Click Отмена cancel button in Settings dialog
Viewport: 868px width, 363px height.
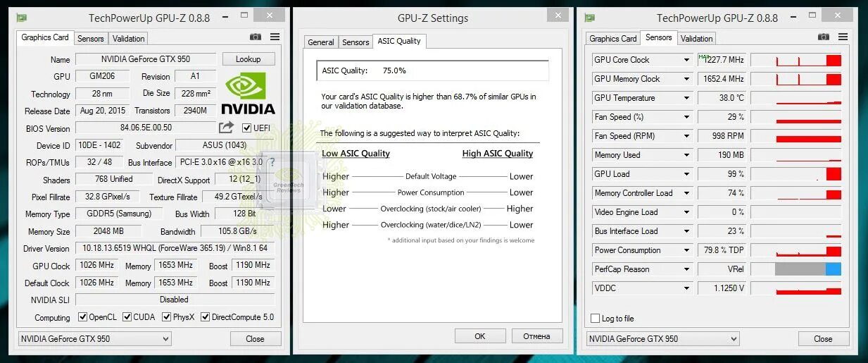(537, 336)
